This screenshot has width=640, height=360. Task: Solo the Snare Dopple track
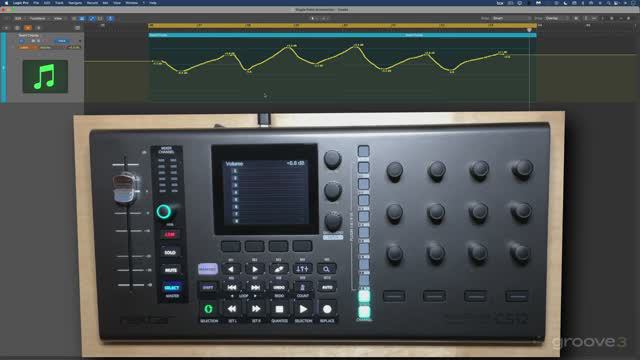(38, 41)
